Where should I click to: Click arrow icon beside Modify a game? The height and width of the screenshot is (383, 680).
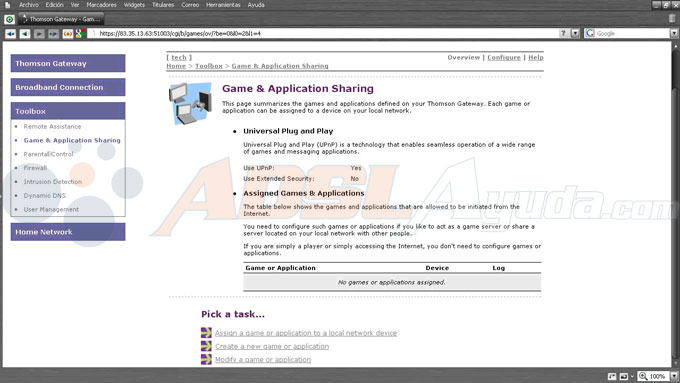pos(206,359)
